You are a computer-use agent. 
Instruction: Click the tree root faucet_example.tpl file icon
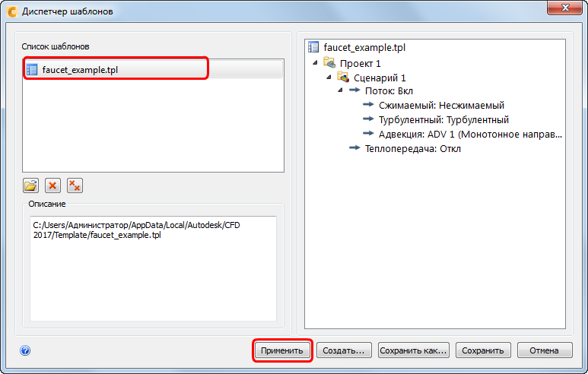click(x=313, y=47)
